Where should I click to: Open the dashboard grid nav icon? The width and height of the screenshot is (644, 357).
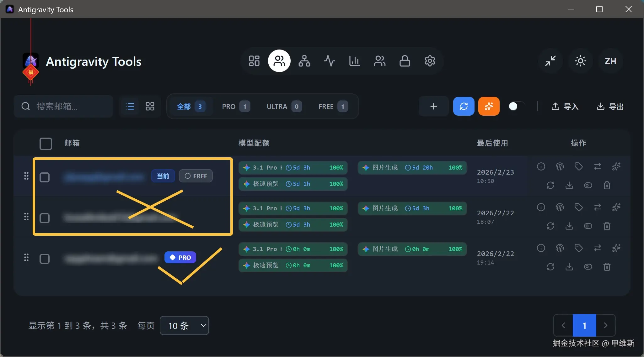254,61
